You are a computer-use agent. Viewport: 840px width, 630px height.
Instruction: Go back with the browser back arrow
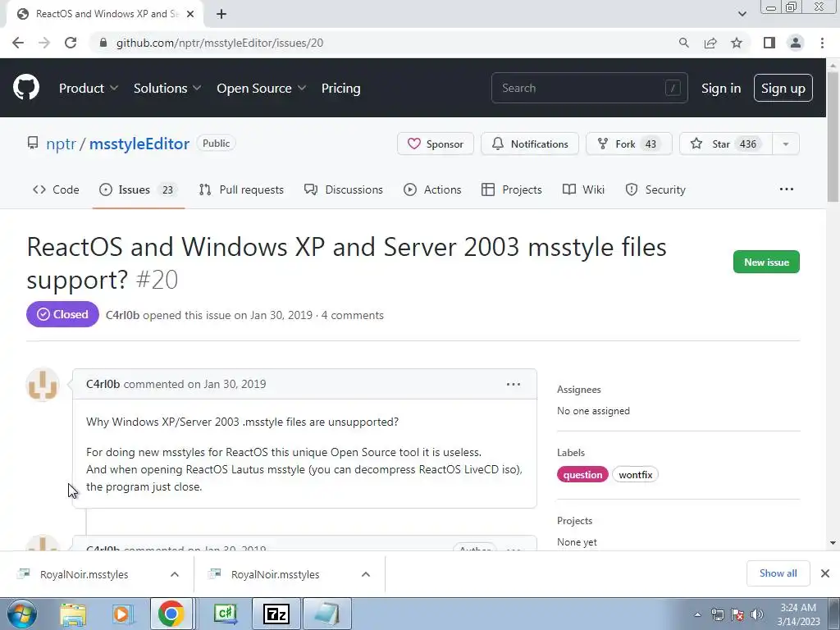18,43
